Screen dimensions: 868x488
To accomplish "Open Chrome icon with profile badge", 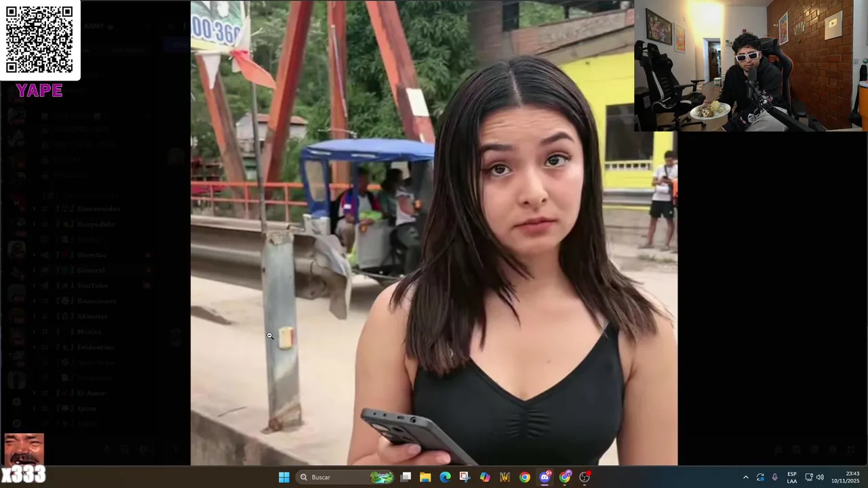I will pos(565,477).
